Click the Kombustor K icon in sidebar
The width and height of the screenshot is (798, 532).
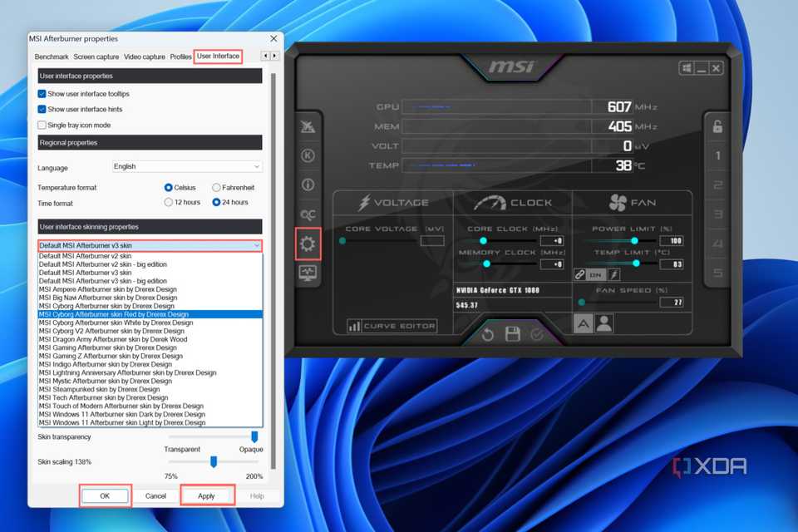pyautogui.click(x=308, y=155)
